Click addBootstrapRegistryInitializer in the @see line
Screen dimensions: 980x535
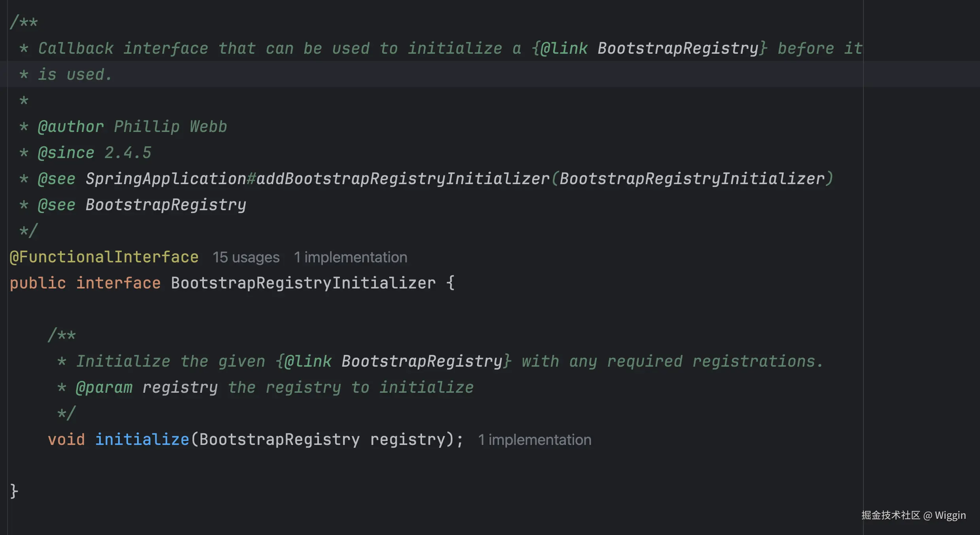(403, 179)
